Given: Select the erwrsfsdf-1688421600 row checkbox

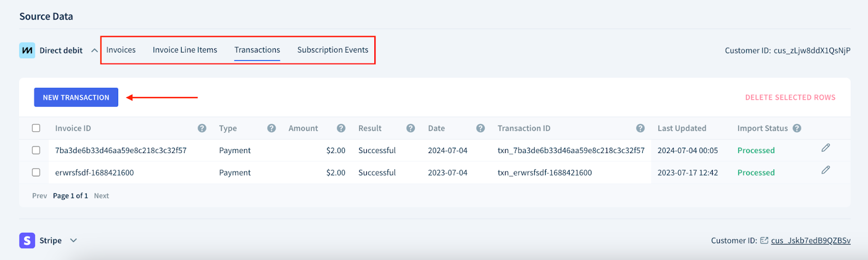Looking at the screenshot, I should pyautogui.click(x=36, y=173).
